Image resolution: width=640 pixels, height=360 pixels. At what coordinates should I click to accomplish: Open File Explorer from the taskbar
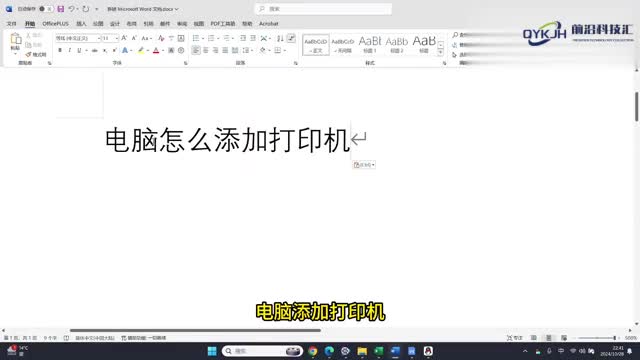pyautogui.click(x=362, y=351)
